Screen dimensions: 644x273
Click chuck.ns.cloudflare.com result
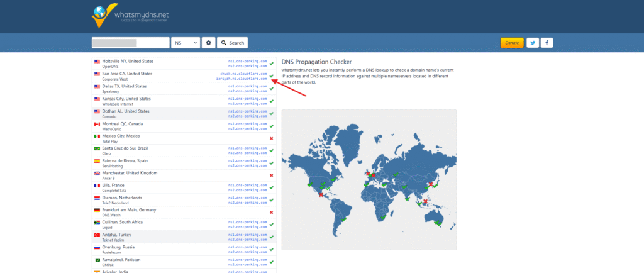(x=243, y=74)
